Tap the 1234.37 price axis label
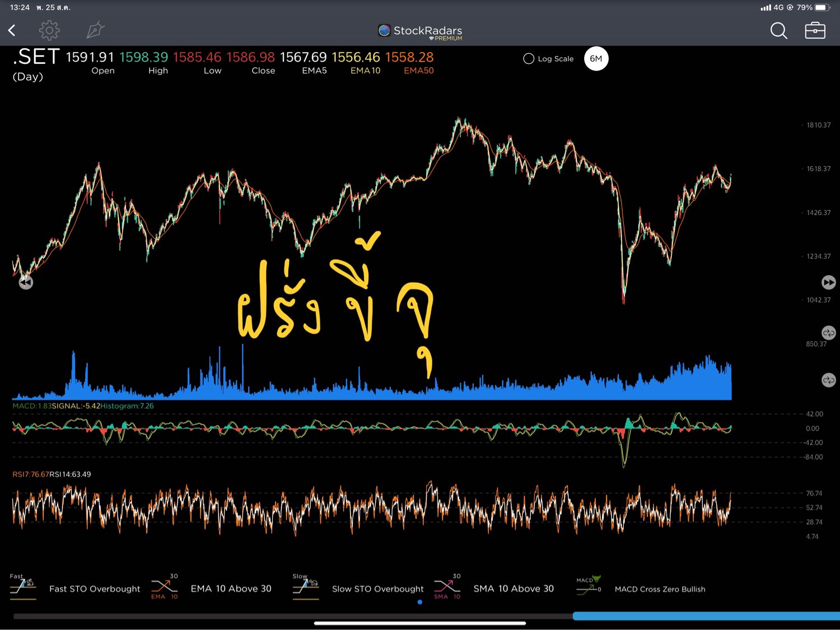The width and height of the screenshot is (840, 630). pyautogui.click(x=818, y=256)
